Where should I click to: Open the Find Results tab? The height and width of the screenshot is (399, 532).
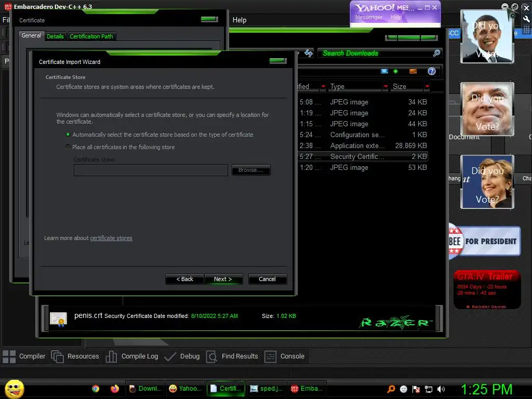point(232,356)
